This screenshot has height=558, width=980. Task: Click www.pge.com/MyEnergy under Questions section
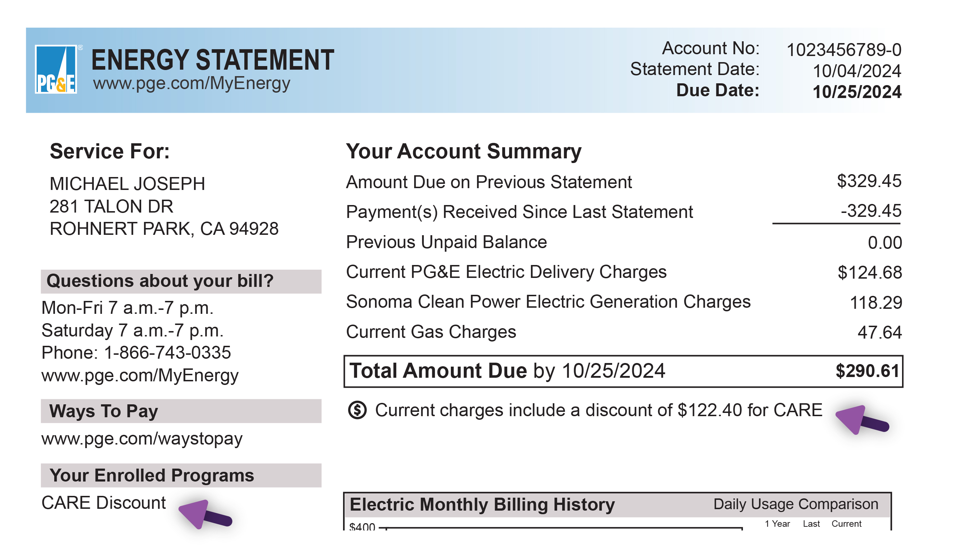[x=140, y=375]
